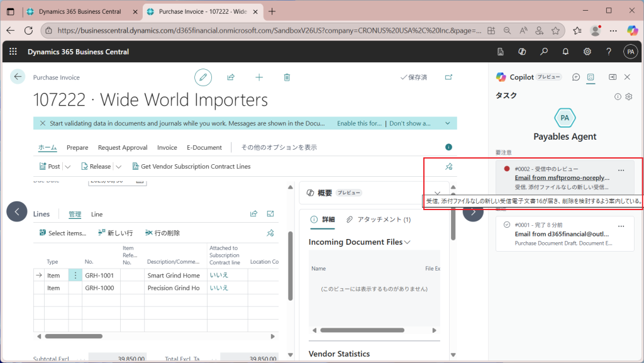644x363 pixels.
Task: Click Post button
Action: [50, 166]
